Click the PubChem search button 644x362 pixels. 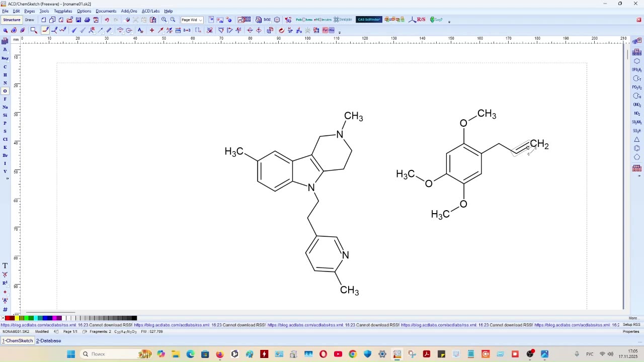click(x=304, y=20)
